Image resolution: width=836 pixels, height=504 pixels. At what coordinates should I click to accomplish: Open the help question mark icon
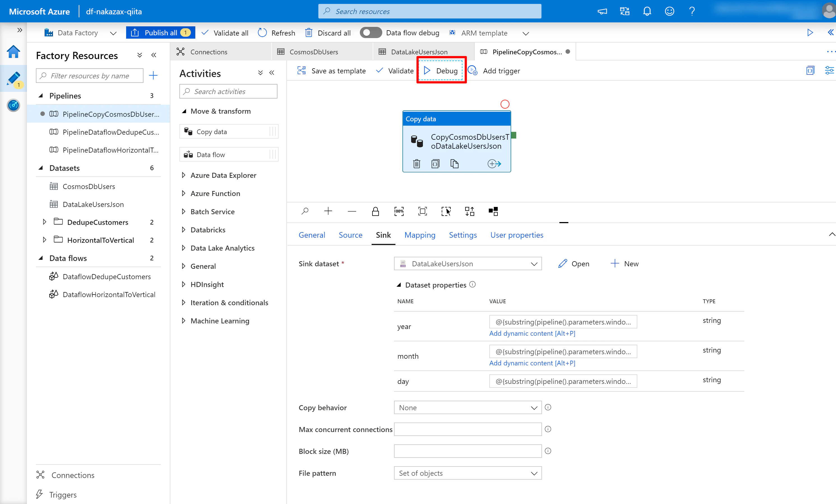pyautogui.click(x=692, y=11)
